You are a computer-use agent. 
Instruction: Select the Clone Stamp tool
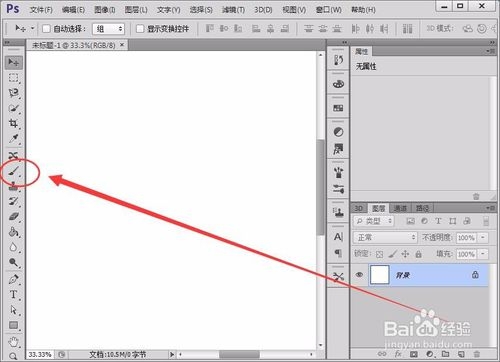(14, 186)
